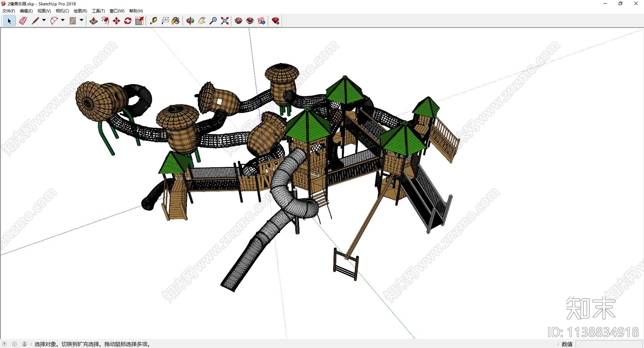Close the SketchUp window

[636, 4]
